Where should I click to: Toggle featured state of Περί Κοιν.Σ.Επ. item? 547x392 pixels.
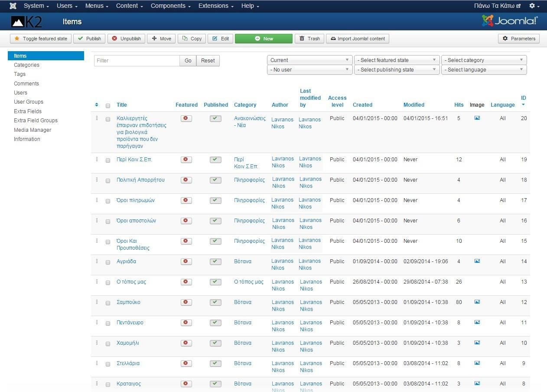(186, 160)
